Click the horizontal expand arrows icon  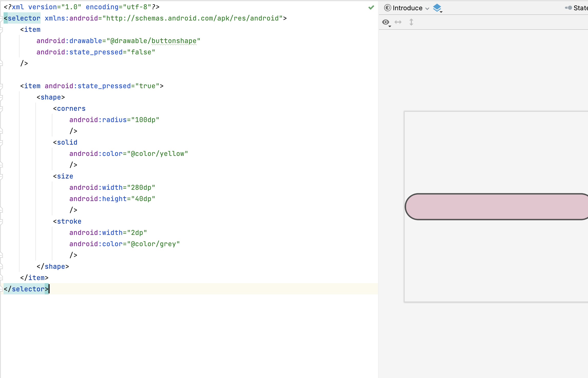coord(398,22)
